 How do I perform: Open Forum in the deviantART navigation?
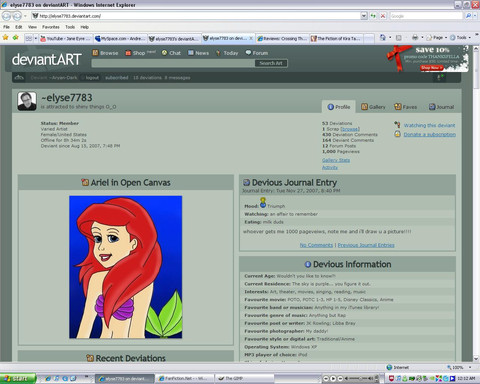[257, 53]
